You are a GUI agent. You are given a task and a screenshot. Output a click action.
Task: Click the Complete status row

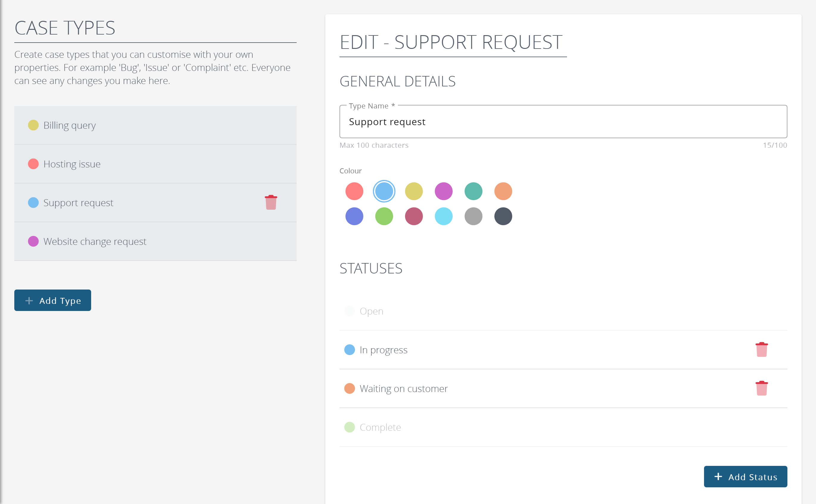563,427
